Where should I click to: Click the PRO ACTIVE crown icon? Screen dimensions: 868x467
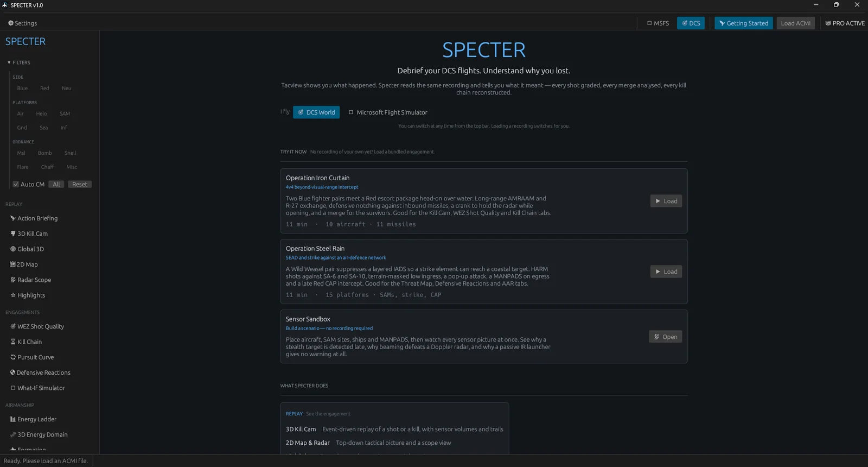point(828,23)
